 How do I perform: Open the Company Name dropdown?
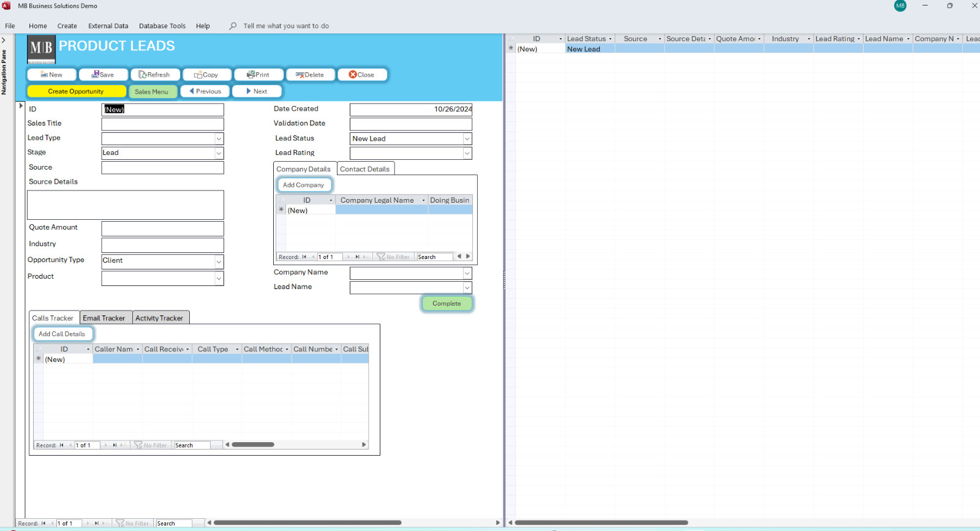coord(467,273)
